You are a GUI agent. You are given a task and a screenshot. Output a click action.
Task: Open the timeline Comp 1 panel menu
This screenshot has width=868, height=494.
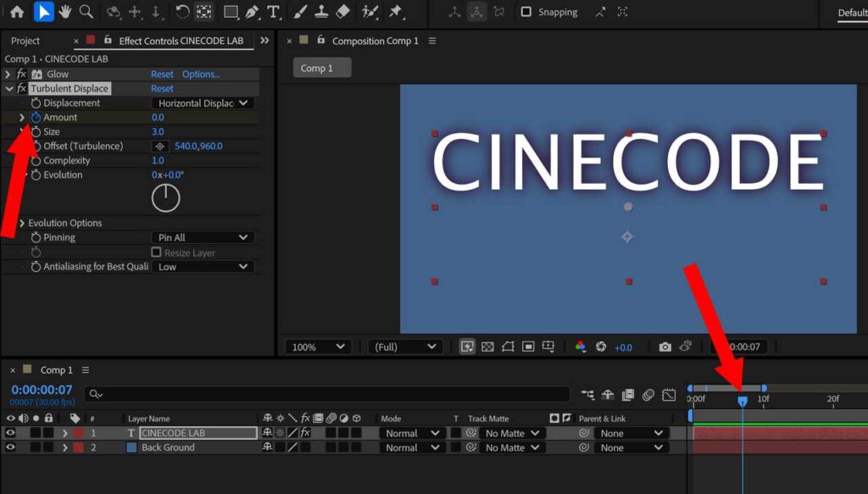click(x=86, y=369)
